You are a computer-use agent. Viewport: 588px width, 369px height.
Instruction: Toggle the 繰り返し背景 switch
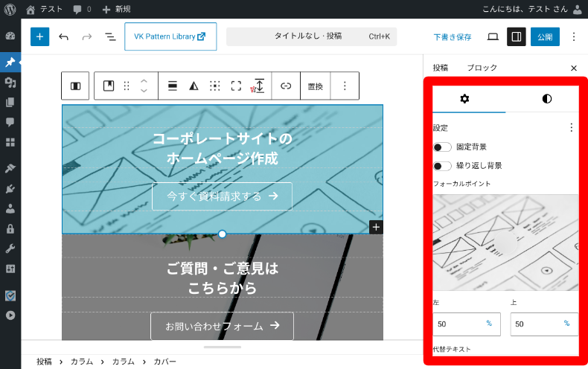point(442,166)
